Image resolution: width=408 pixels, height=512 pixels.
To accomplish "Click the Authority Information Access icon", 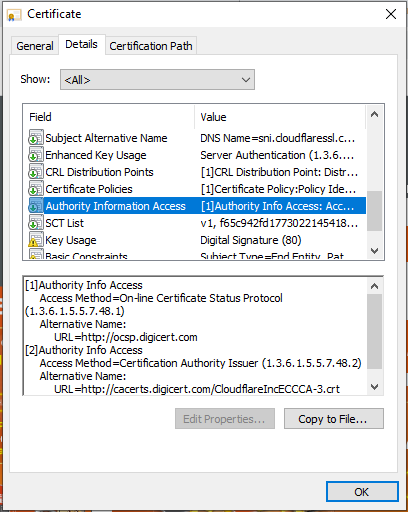I will pyautogui.click(x=36, y=206).
